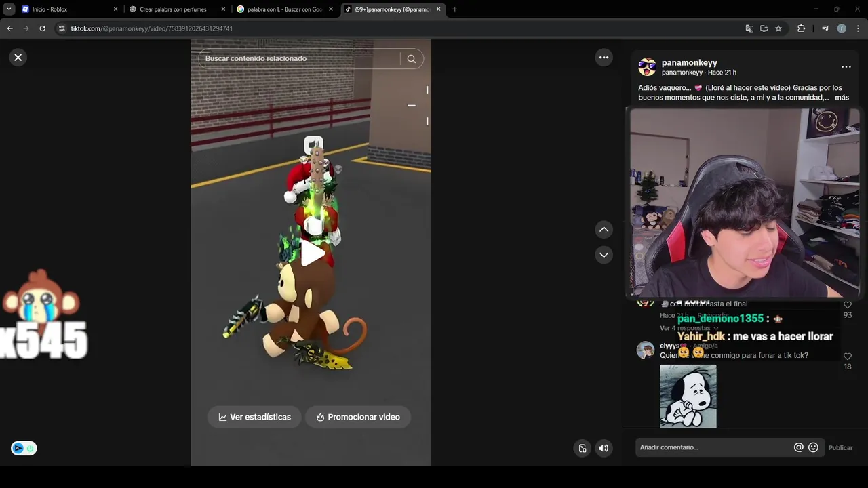The image size is (868, 488).
Task: Click the search magnifier in related content bar
Action: point(411,59)
